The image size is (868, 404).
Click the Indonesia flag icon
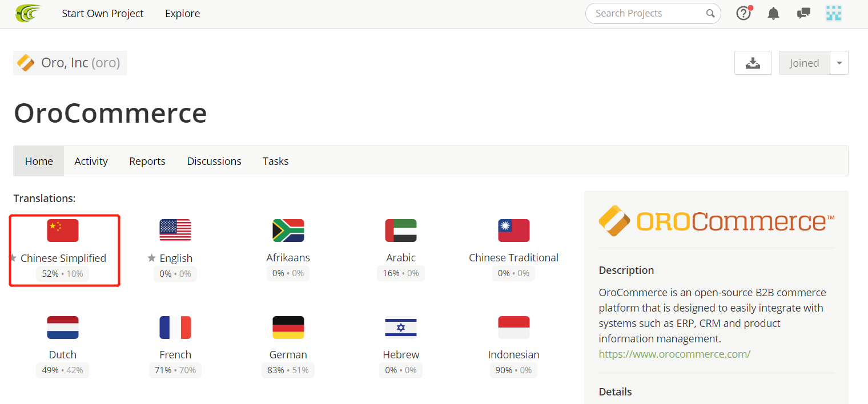[x=514, y=328]
